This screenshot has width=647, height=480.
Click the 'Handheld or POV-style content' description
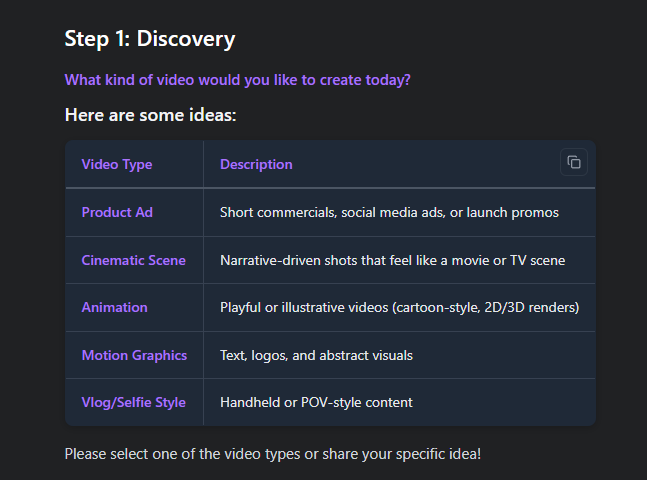click(316, 402)
